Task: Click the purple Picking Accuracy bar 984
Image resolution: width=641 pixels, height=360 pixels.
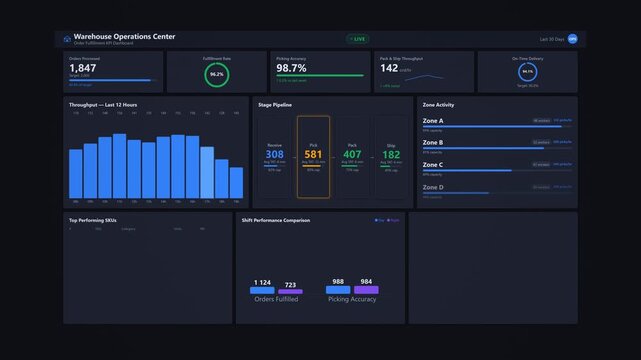Action: click(x=366, y=290)
